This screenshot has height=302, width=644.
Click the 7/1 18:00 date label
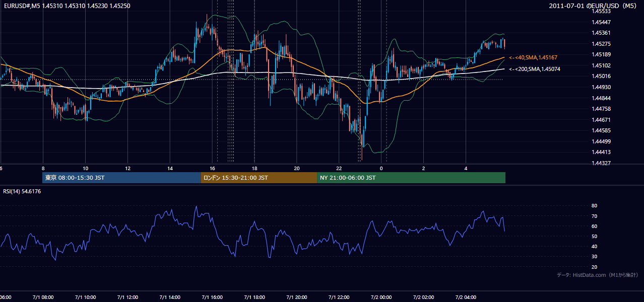tap(254, 297)
